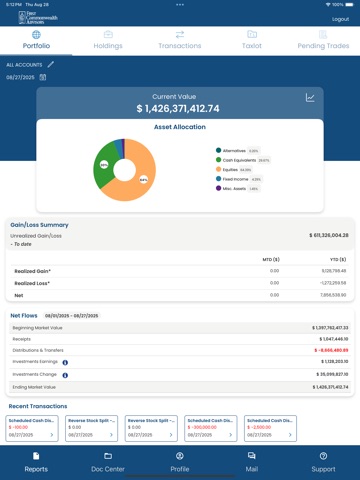360x480 pixels.
Task: Show info for Investments Change
Action: [x=65, y=375]
